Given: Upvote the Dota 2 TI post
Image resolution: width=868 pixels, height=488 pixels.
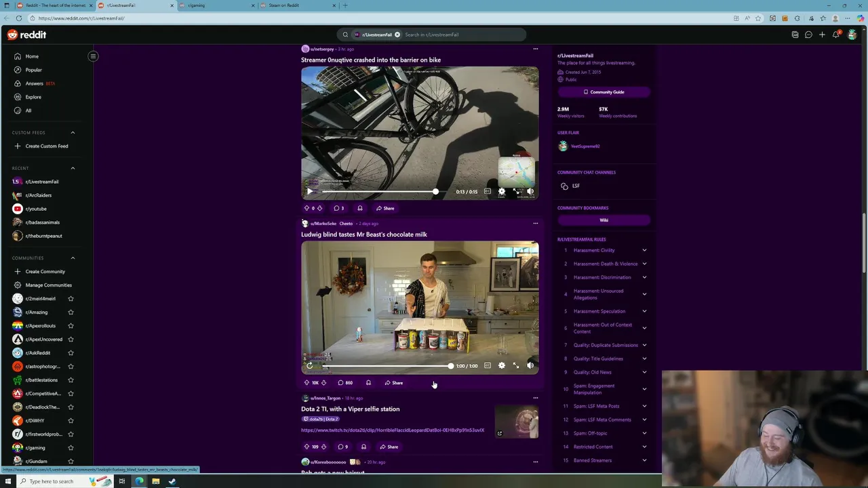Looking at the screenshot, I should tap(307, 447).
